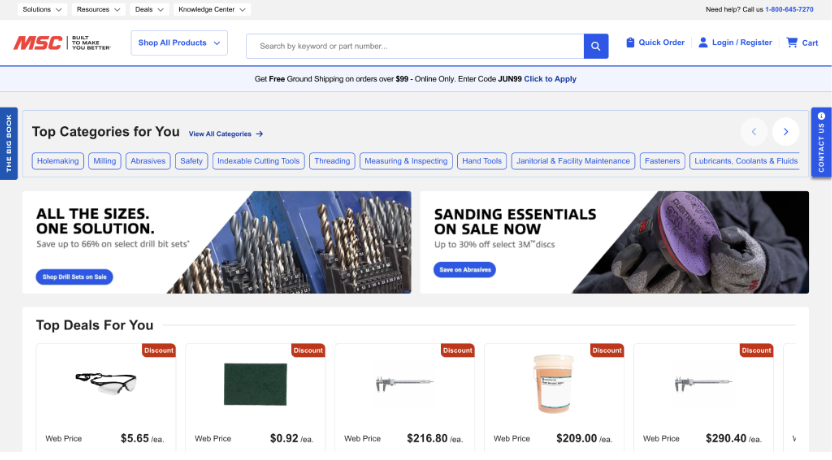Open safety glasses product at $5.65
832x460 pixels.
106,383
